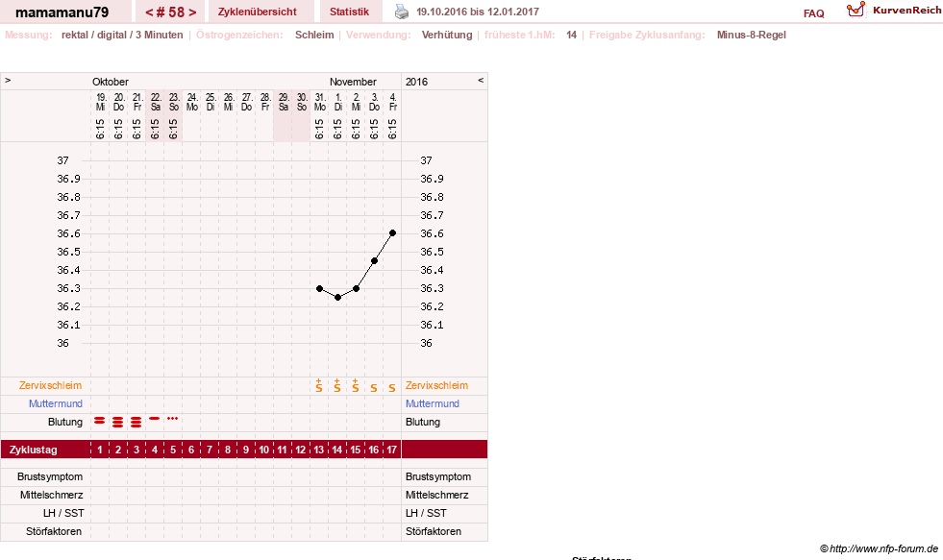This screenshot has width=943, height=560.
Task: Go to next cycle arrow after #58
Action: click(192, 12)
